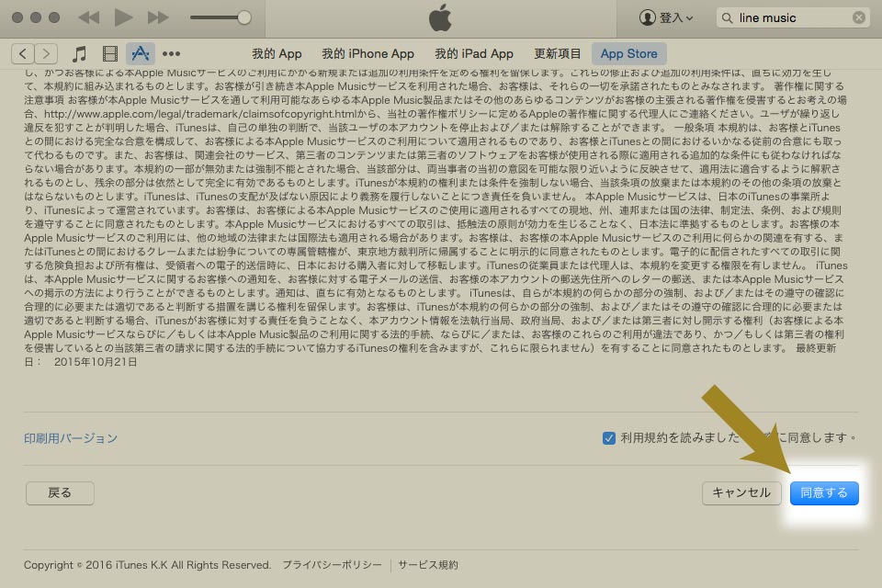Viewport: 882px width, 588px height.
Task: Open the 我的 App tab
Action: coord(277,54)
